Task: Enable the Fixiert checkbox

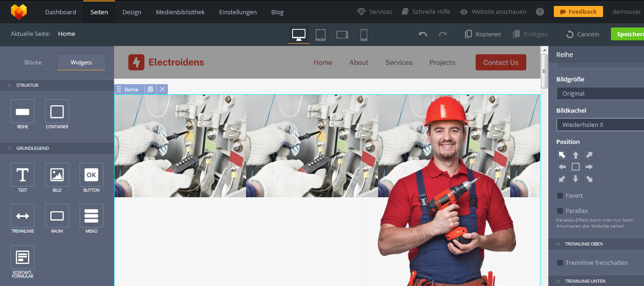Action: (560, 195)
